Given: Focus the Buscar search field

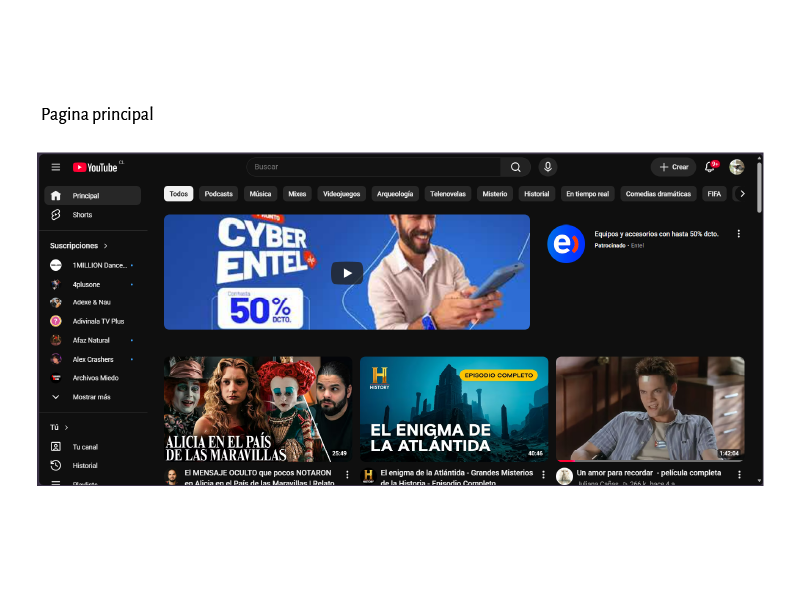Looking at the screenshot, I should click(373, 167).
